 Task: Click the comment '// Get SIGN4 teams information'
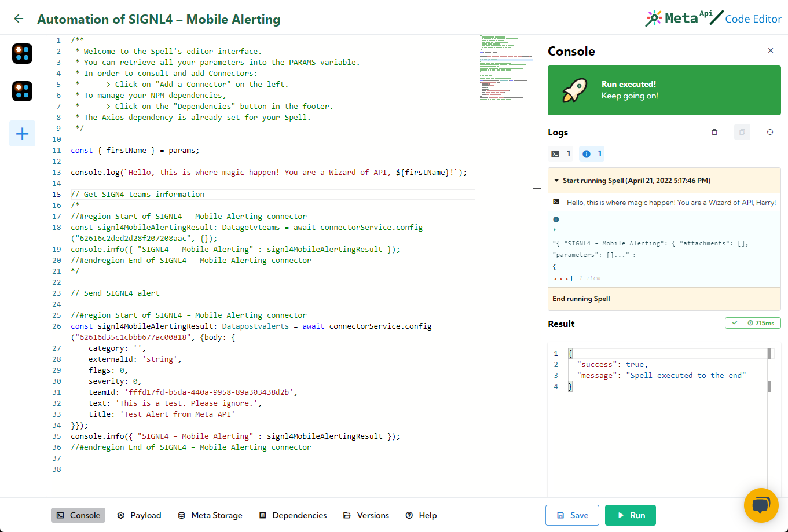click(138, 194)
